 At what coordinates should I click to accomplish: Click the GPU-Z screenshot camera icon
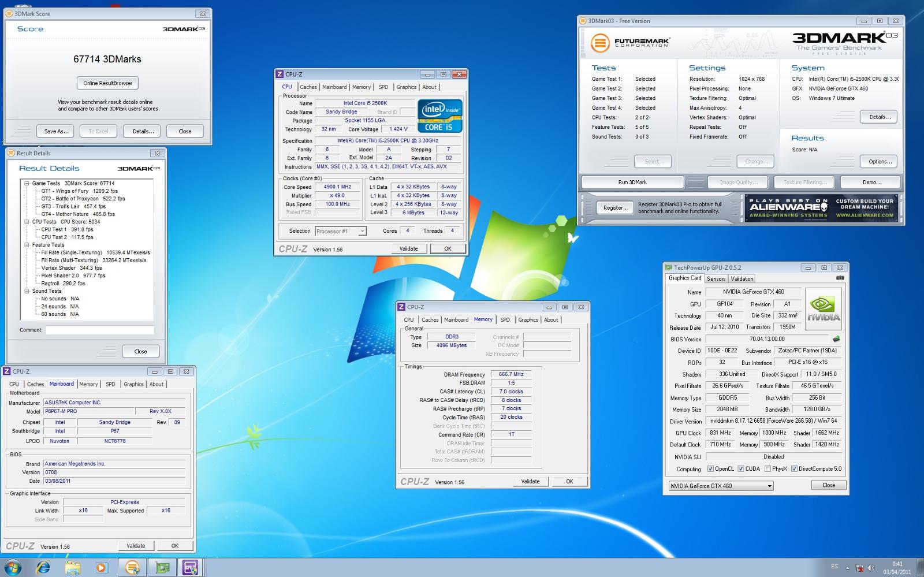(x=840, y=278)
